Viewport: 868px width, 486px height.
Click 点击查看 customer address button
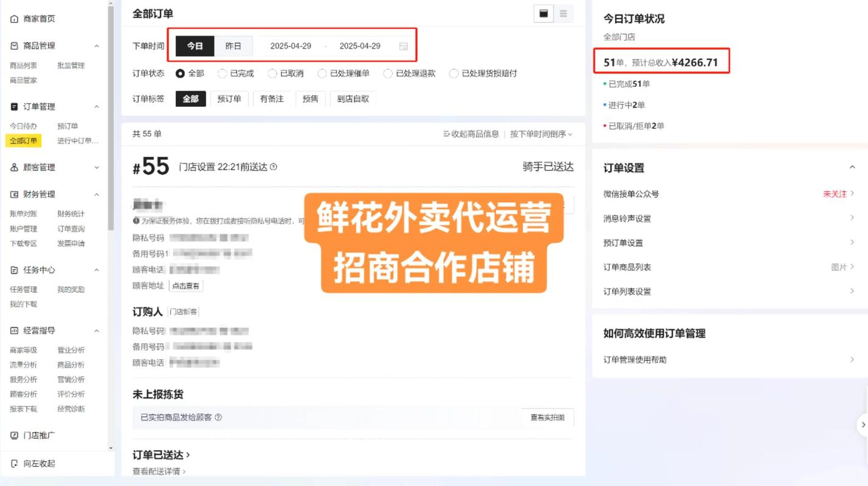coord(185,286)
